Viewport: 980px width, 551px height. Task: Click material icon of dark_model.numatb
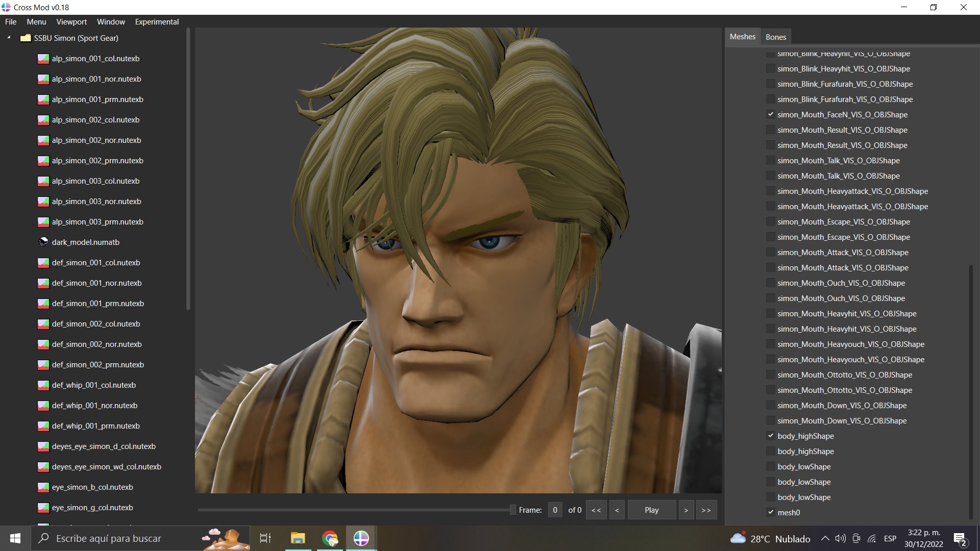click(x=43, y=242)
